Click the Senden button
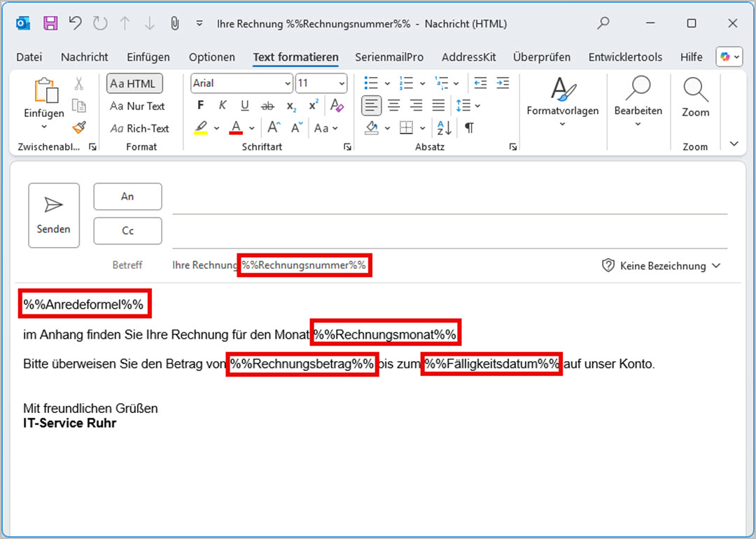 (54, 215)
